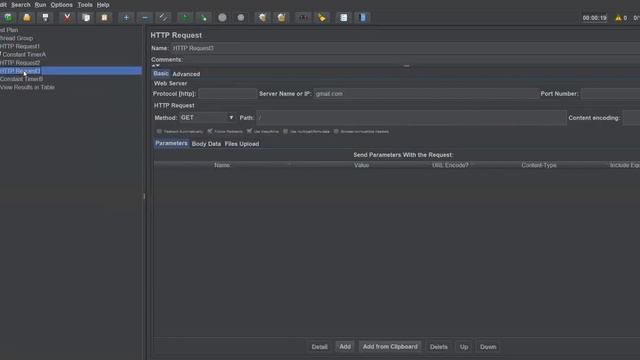Toggle Use KeepAlive checkbox
The image size is (640, 360).
(249, 131)
